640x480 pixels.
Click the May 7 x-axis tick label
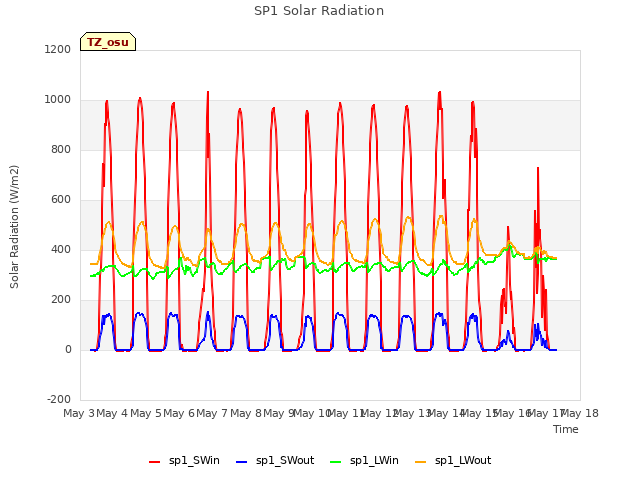coord(212,413)
